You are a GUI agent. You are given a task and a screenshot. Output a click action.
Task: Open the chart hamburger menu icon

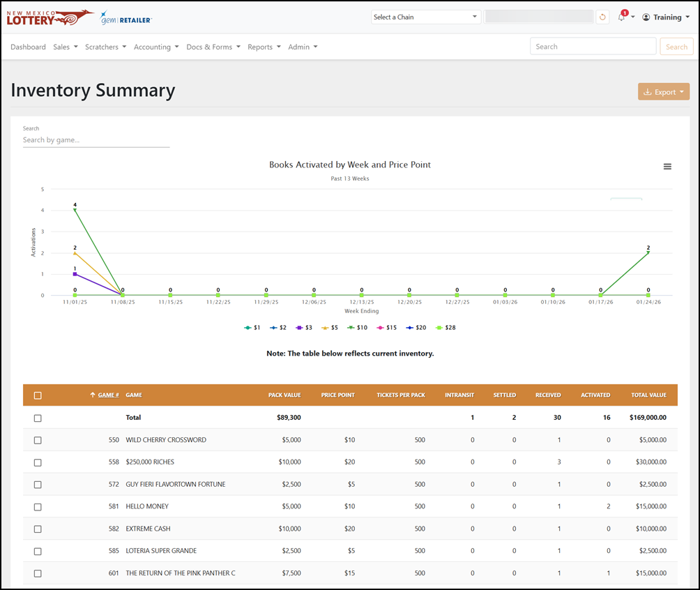[667, 167]
